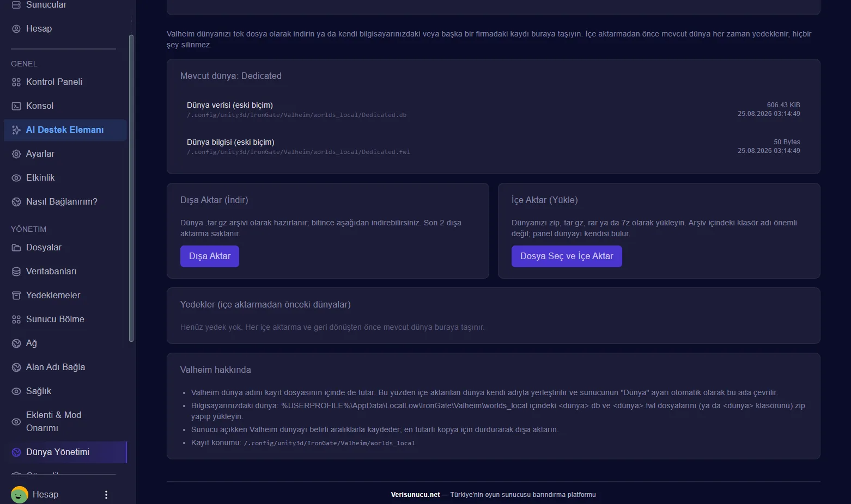Open the Konsol page
This screenshot has width=851, height=504.
click(x=65, y=106)
